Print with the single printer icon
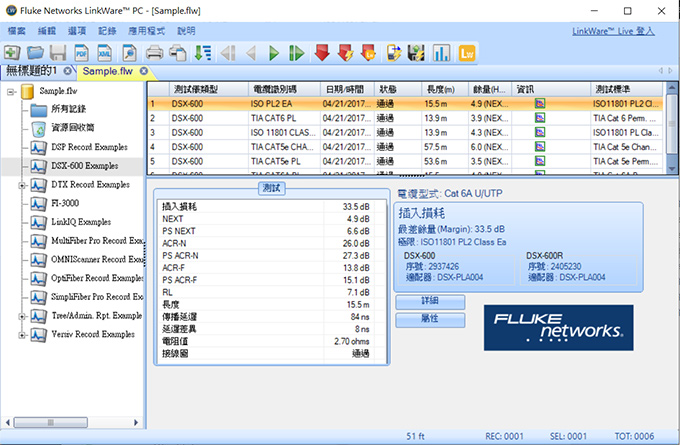This screenshot has height=445, width=680. (154, 53)
